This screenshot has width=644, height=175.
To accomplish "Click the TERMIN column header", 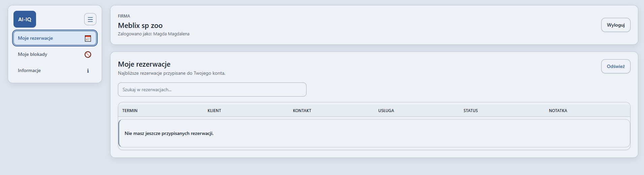I will (x=130, y=110).
